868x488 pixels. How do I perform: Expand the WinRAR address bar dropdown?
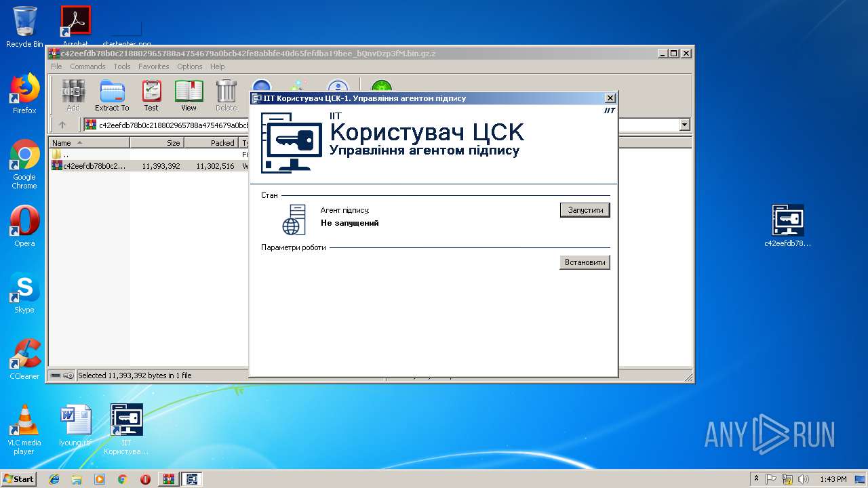684,125
